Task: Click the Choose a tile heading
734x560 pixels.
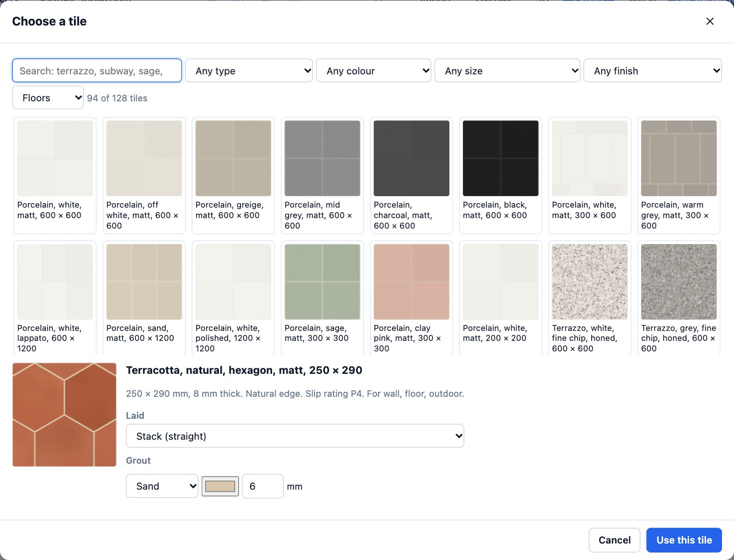Action: click(49, 21)
